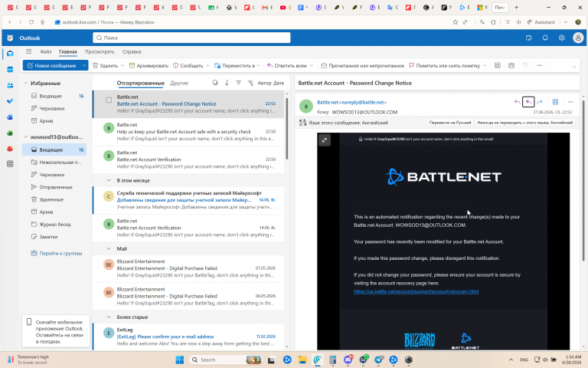Open the Отправленные folder
This screenshot has height=368, width=588.
54,187
